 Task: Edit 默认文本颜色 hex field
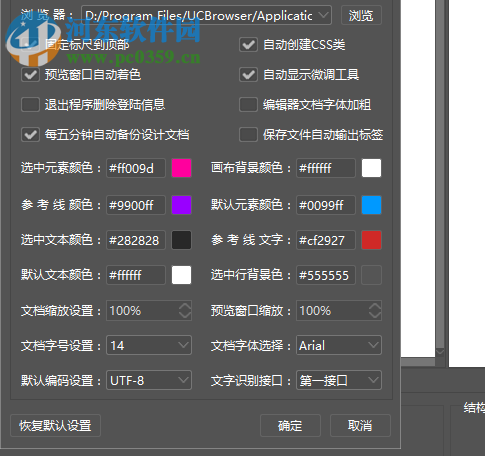136,275
